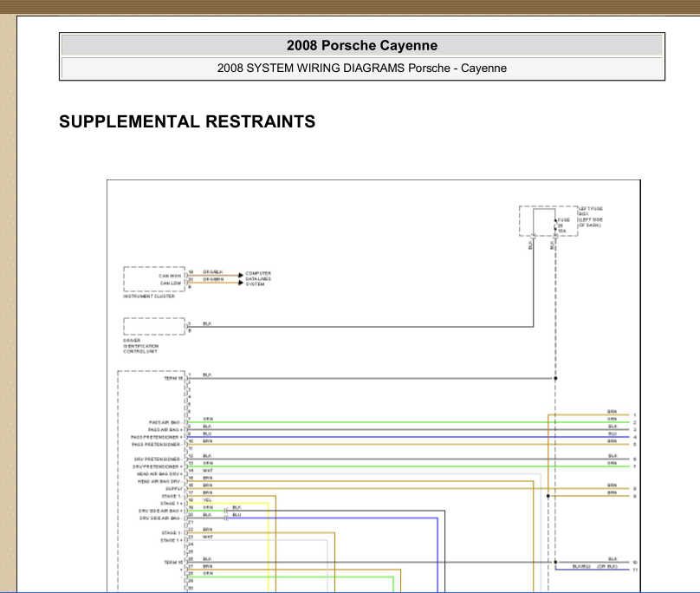Click the "DRV SIDE AIR BAG -" label

[x=161, y=518]
